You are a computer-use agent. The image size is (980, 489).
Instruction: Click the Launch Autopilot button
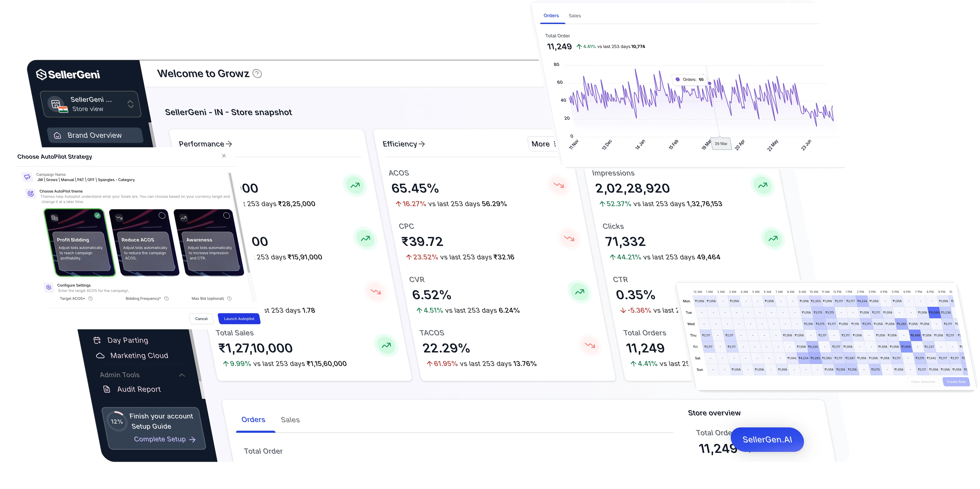pyautogui.click(x=239, y=319)
